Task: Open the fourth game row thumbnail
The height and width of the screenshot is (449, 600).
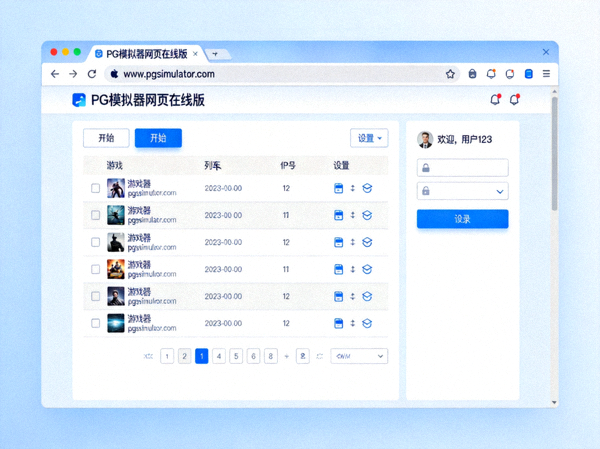Action: (116, 269)
